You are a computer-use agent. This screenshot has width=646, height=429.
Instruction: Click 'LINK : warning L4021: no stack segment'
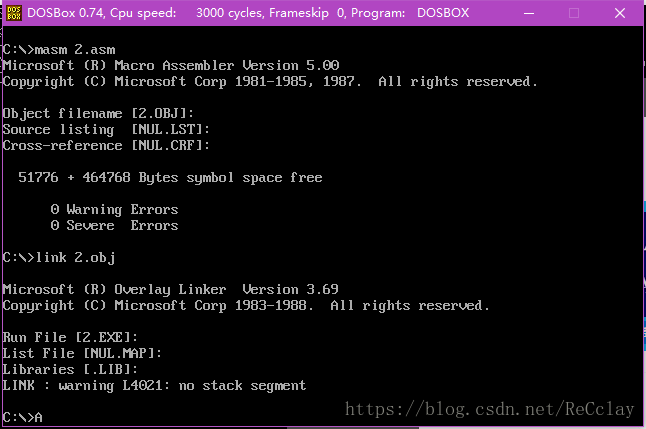tap(154, 385)
